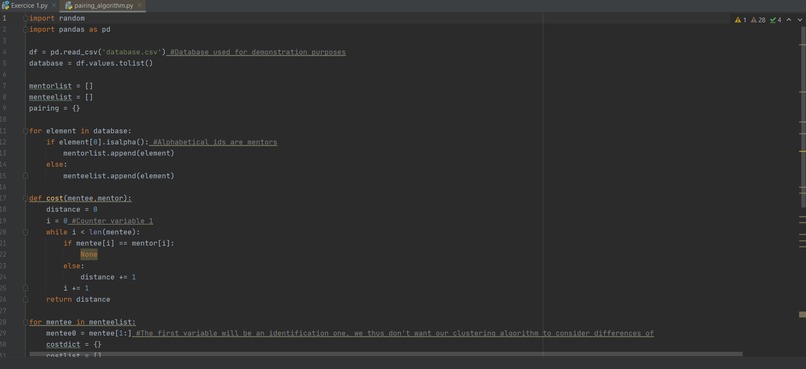Viewport: 806px width, 369px height.
Task: Click 'for element in database:' line
Action: click(x=80, y=131)
